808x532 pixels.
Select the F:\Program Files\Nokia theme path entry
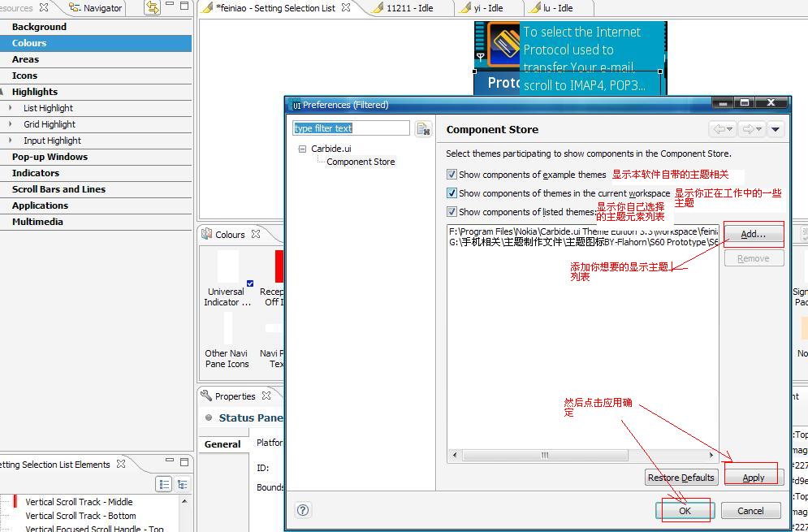(583, 231)
